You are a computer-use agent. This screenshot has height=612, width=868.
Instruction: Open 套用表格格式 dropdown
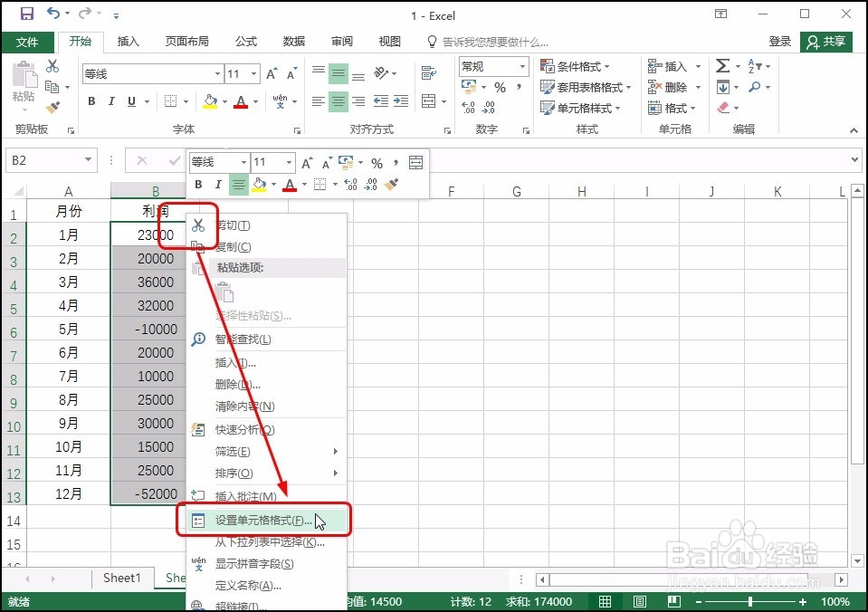tap(586, 87)
